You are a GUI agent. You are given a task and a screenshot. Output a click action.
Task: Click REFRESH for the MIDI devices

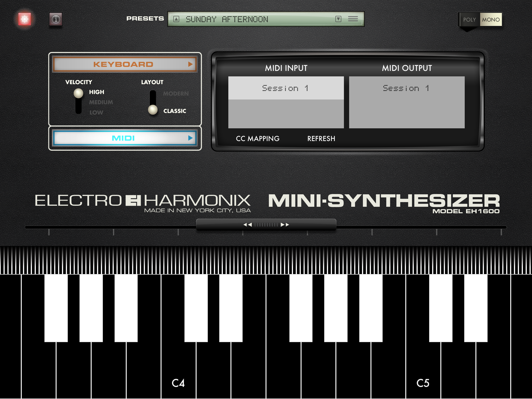(321, 139)
